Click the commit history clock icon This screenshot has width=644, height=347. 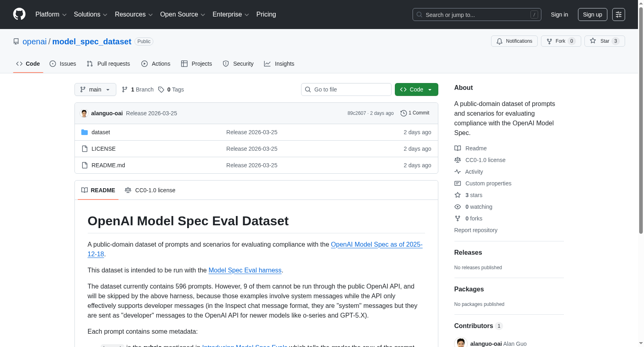tap(403, 113)
